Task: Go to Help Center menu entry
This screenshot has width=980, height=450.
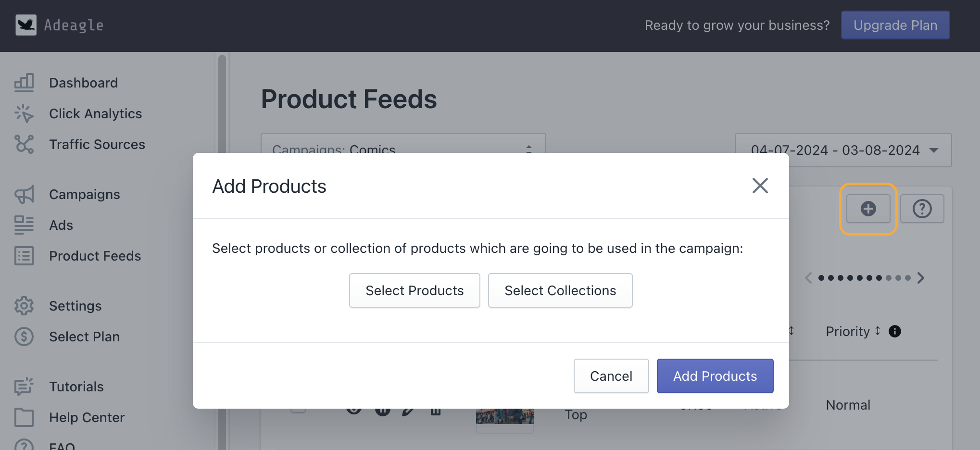Action: (x=24, y=417)
